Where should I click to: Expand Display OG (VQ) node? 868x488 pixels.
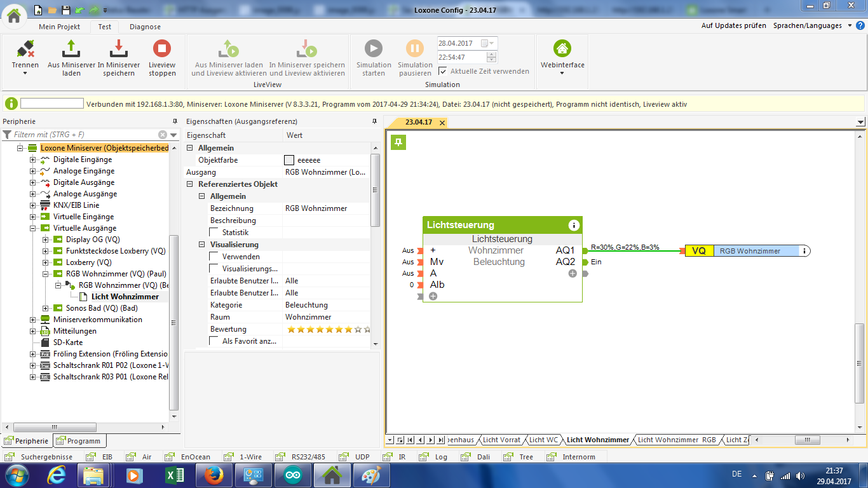[x=46, y=240]
